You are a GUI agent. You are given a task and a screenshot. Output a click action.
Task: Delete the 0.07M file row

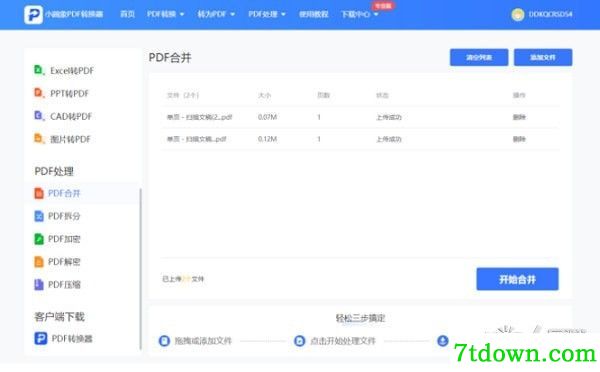tap(519, 117)
